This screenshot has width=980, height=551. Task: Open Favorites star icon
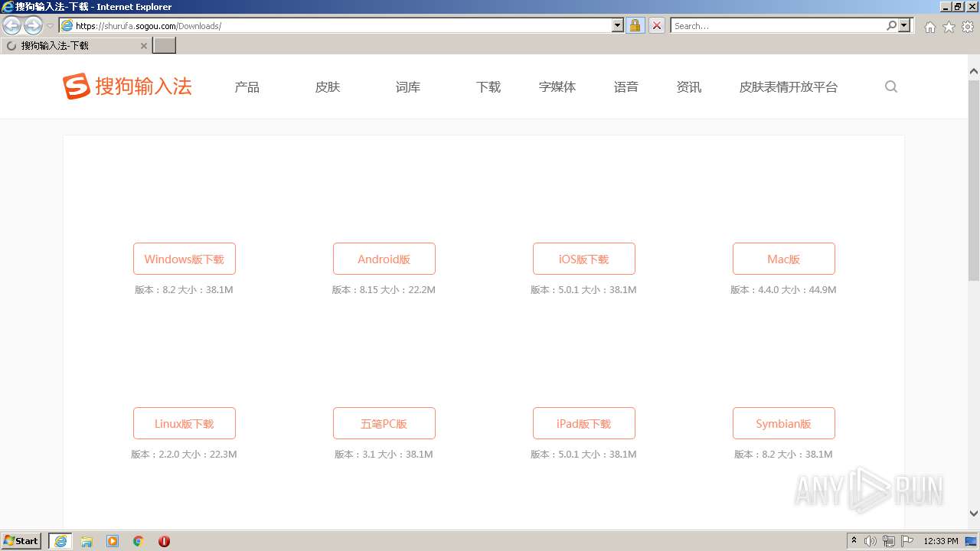tap(949, 27)
